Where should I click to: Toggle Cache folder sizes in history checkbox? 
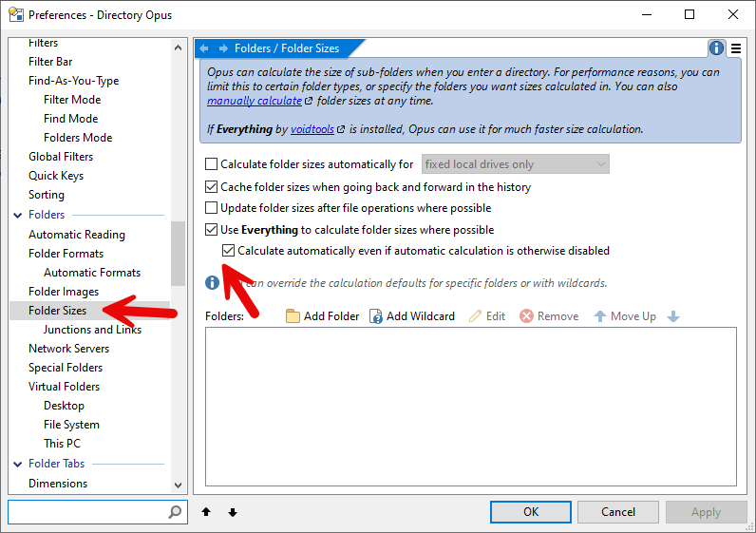point(211,186)
